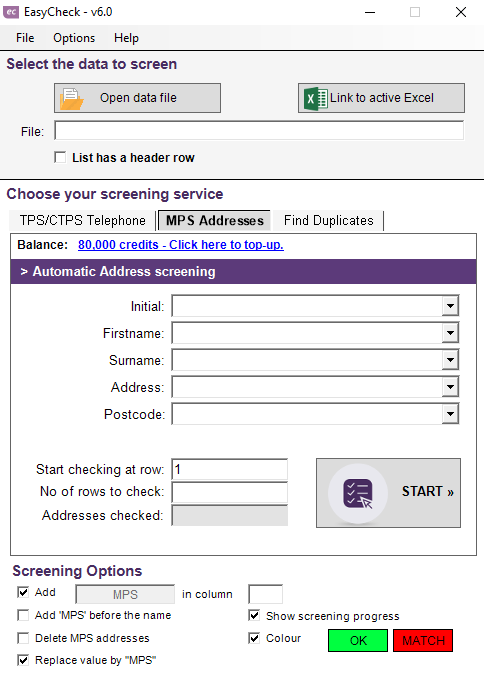The width and height of the screenshot is (484, 675).
Task: Expand the Address column dropdown
Action: pos(450,387)
